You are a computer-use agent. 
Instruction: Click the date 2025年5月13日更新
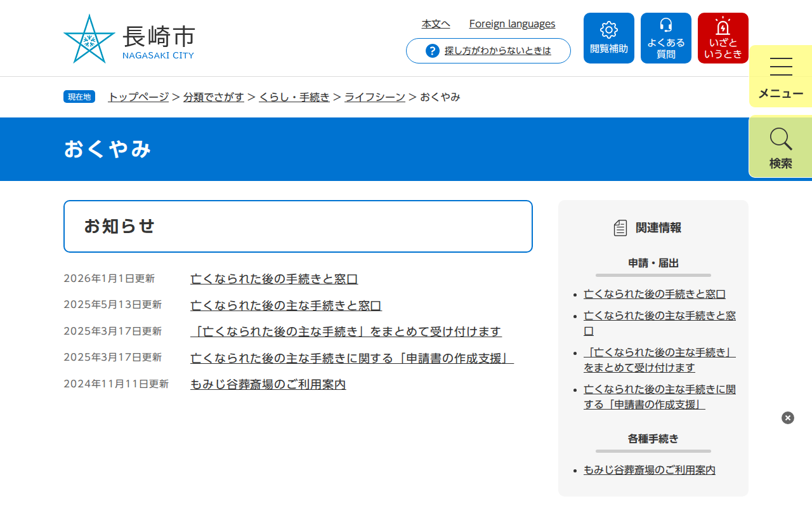[113, 305]
